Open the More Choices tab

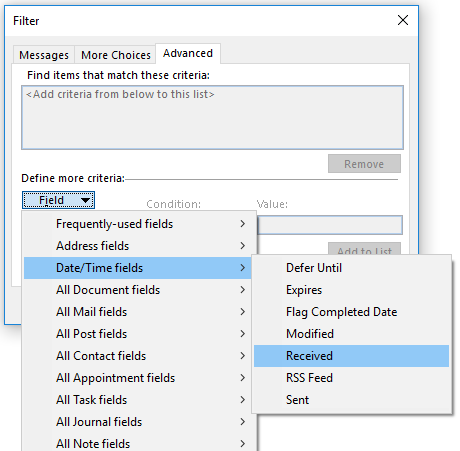tap(115, 55)
